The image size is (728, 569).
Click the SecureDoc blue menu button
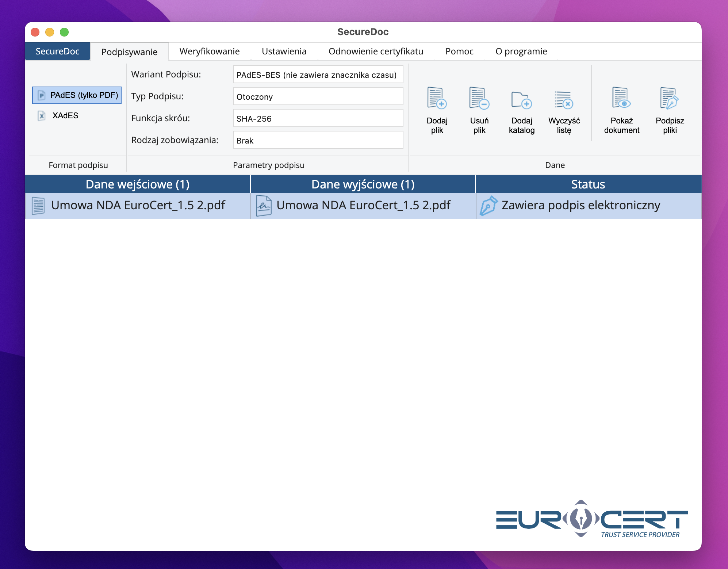57,51
